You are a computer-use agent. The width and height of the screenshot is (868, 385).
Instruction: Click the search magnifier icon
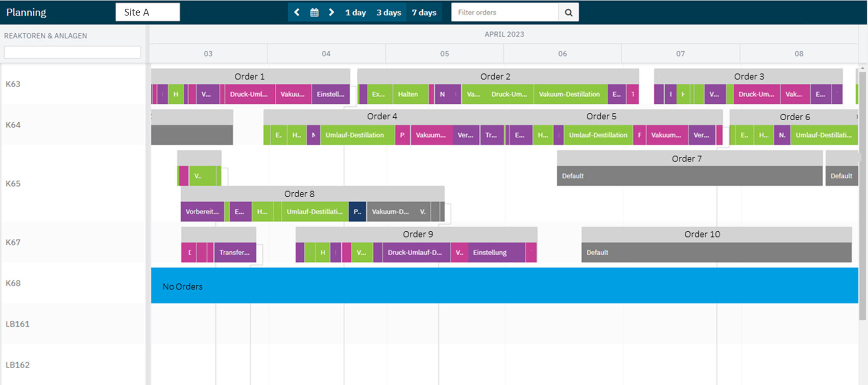pyautogui.click(x=568, y=13)
